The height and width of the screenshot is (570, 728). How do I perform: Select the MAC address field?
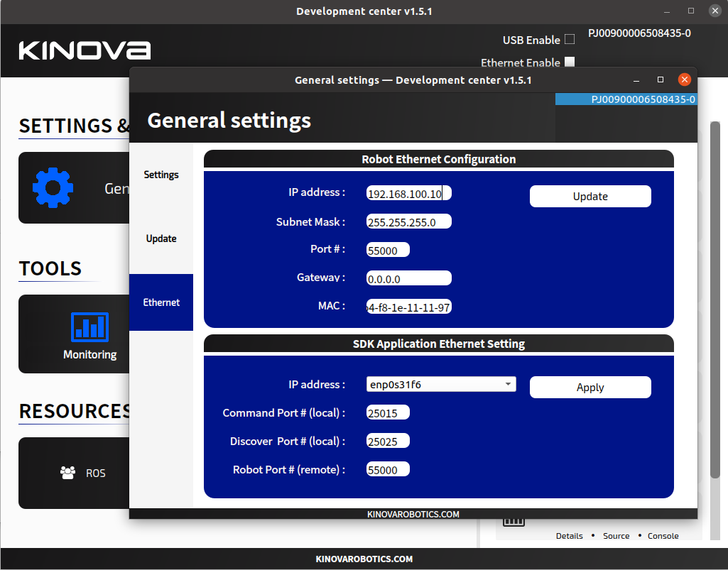408,306
